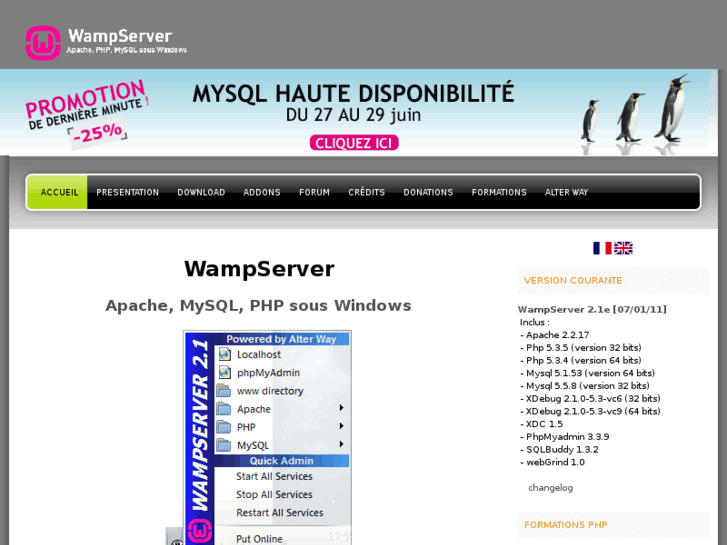
Task: Go to the DOWNLOAD page
Action: 201,192
